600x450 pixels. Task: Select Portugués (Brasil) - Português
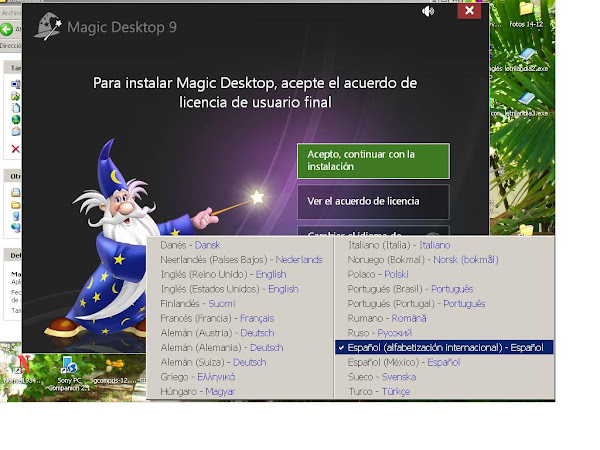tap(410, 289)
